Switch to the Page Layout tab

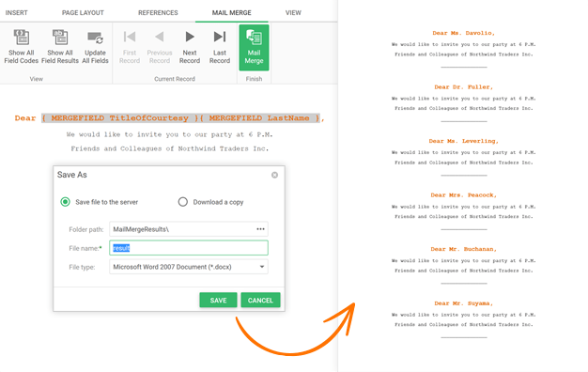click(x=83, y=13)
